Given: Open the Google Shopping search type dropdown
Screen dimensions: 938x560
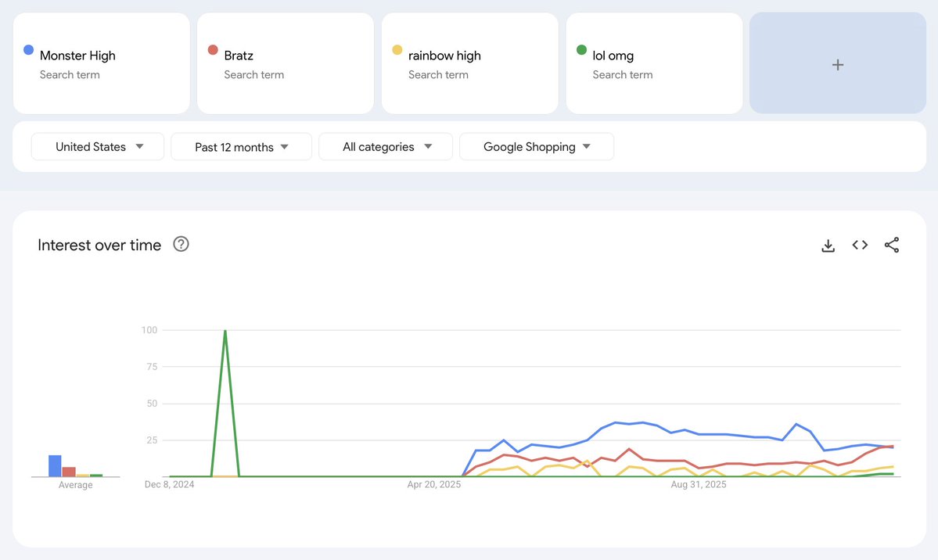Looking at the screenshot, I should click(x=537, y=146).
